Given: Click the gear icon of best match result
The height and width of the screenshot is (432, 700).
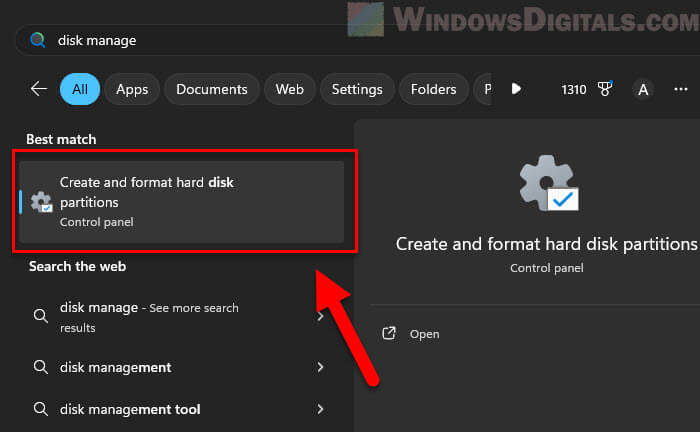Looking at the screenshot, I should click(42, 202).
